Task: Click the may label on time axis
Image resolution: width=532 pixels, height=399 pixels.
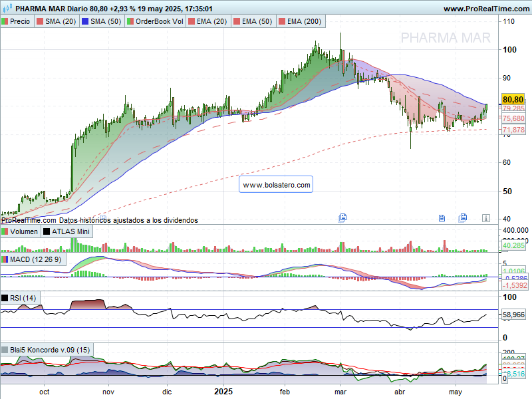Action: (x=456, y=392)
